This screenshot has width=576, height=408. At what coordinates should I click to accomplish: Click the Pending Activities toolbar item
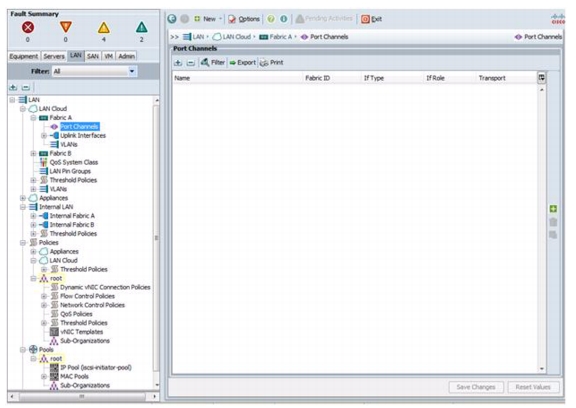click(324, 18)
